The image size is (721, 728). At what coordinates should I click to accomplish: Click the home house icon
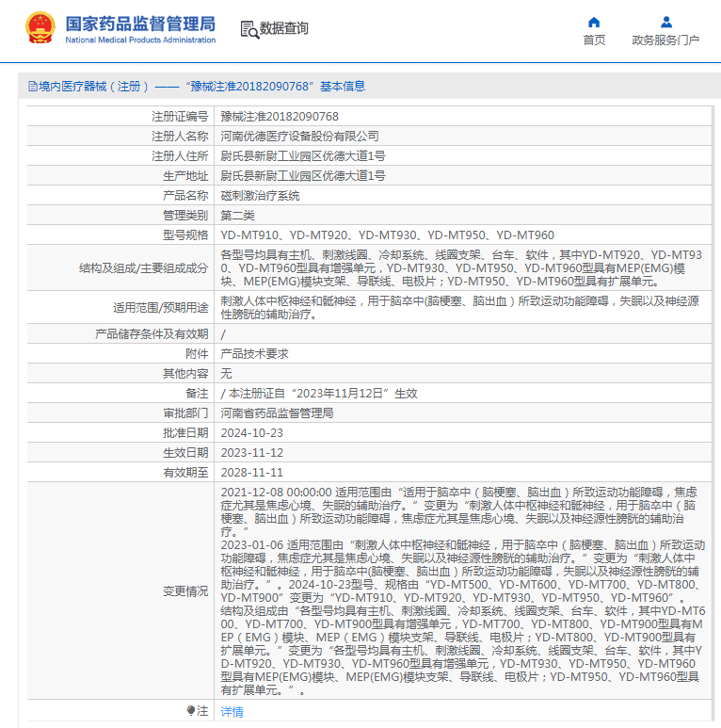click(594, 22)
